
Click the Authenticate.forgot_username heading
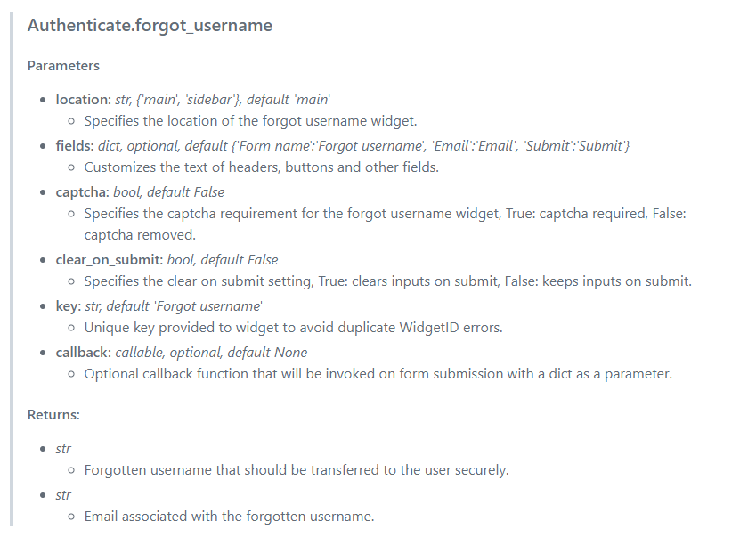click(x=150, y=26)
